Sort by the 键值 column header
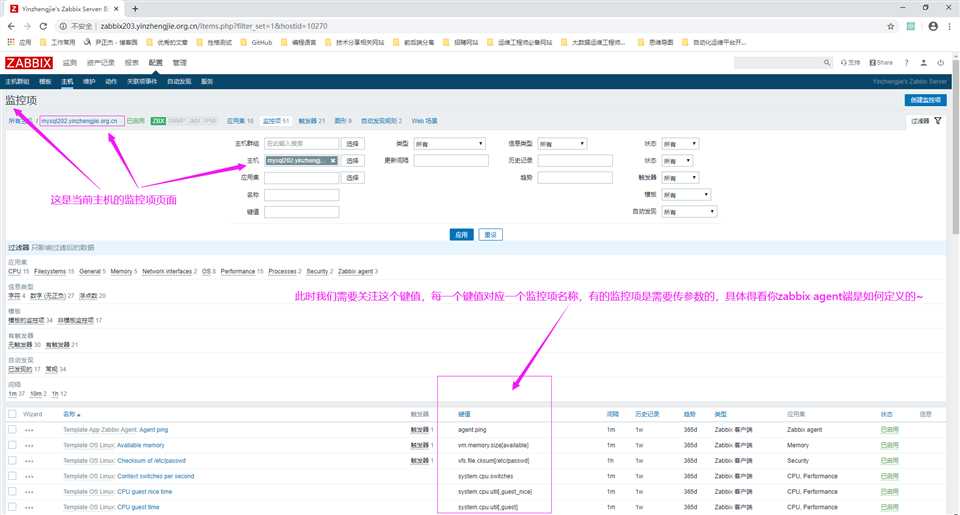 click(x=464, y=414)
